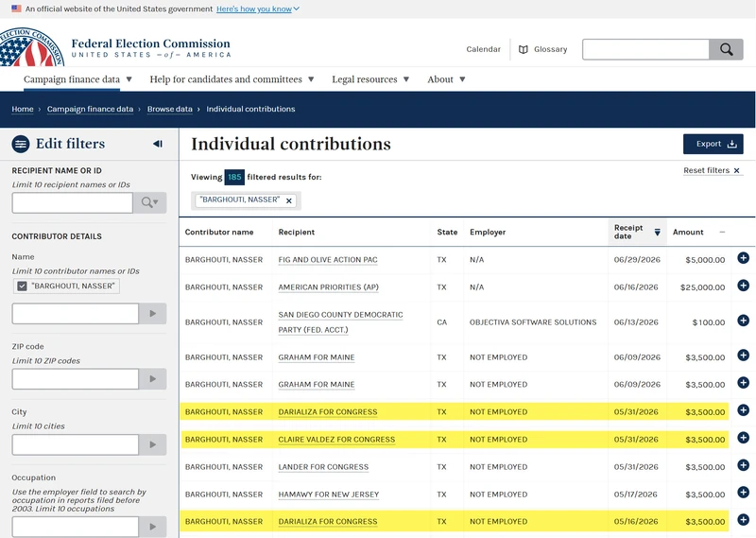
Task: Uncheck the "BARGHOUTI, NASSER" name checkbox
Action: click(x=22, y=286)
